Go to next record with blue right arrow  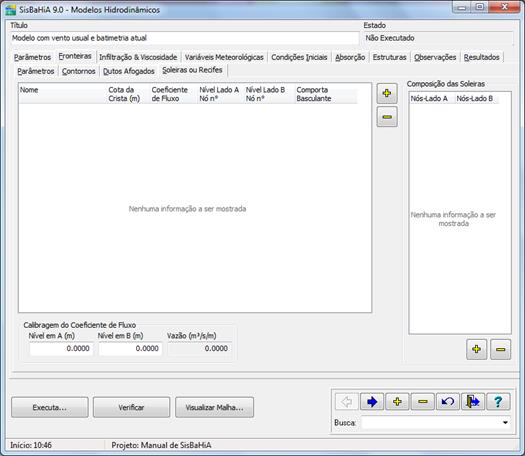(372, 401)
